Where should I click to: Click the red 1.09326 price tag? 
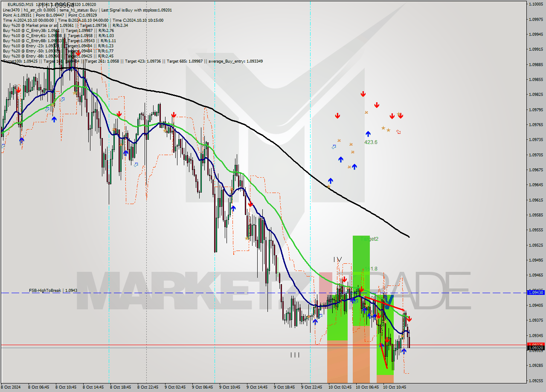[x=536, y=344]
